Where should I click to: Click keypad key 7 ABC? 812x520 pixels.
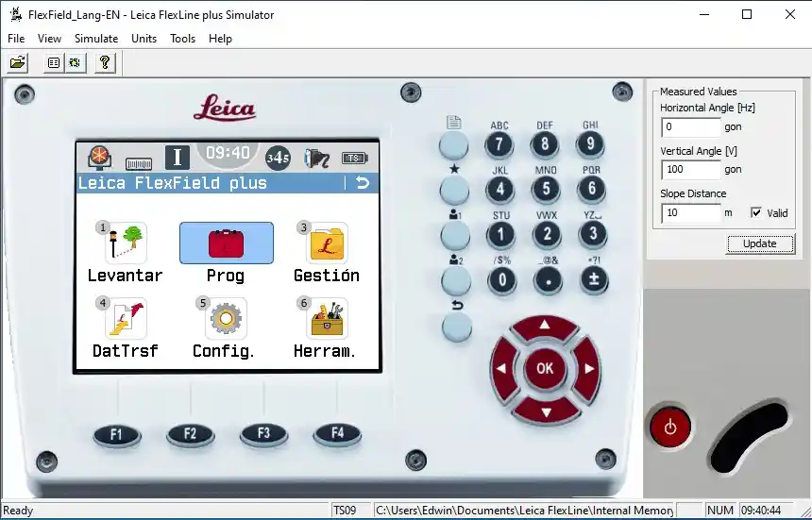(499, 144)
